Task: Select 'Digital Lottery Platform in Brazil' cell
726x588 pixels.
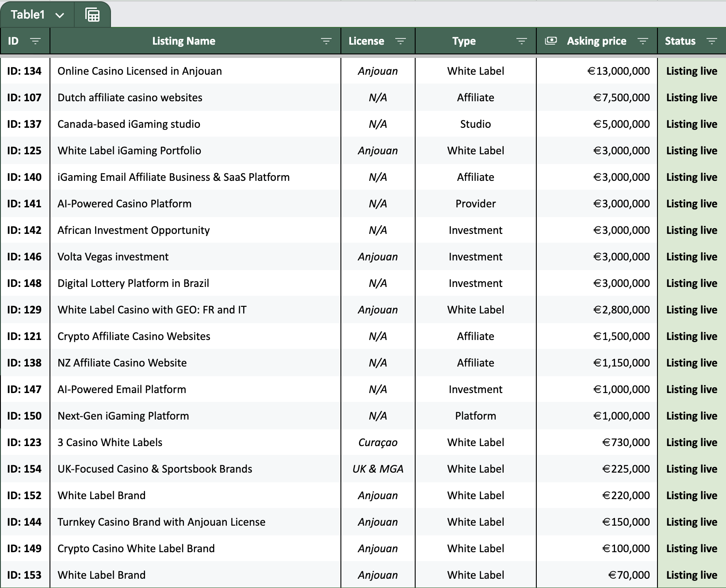Action: point(195,283)
